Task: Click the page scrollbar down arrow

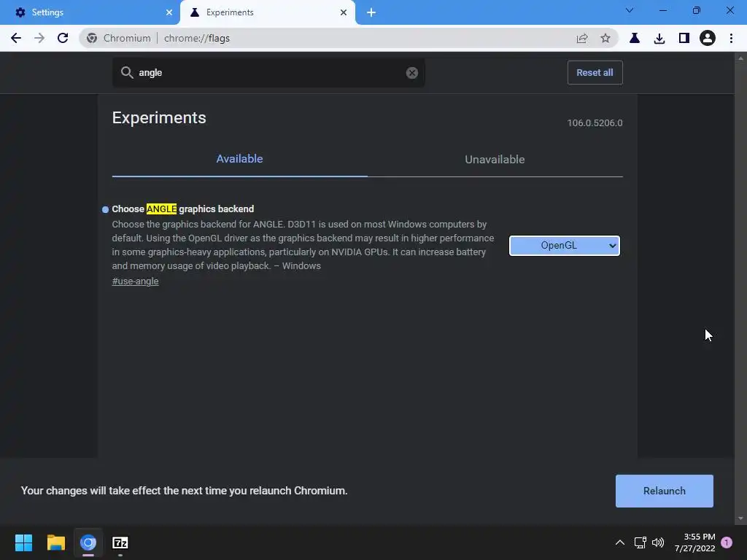Action: pos(740,518)
